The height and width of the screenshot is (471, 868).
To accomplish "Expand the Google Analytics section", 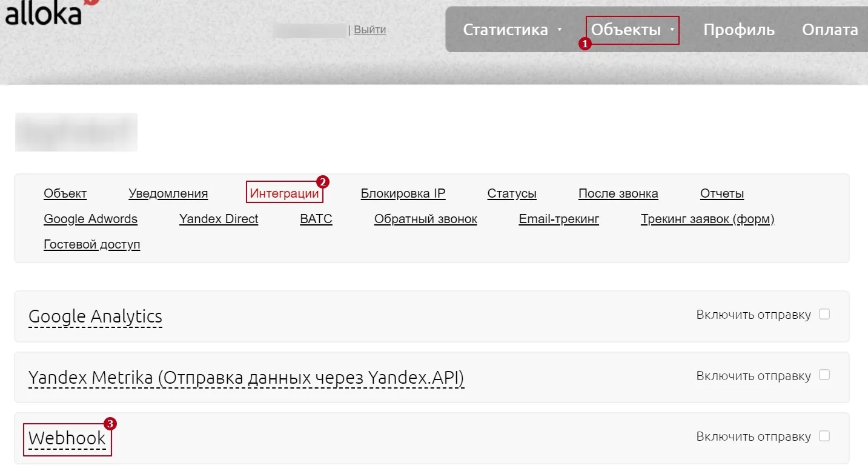I will [x=95, y=316].
